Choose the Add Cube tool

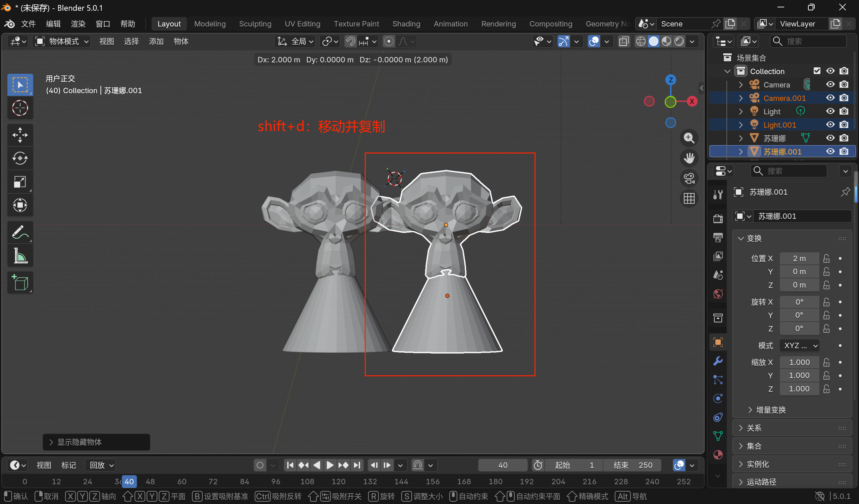click(x=20, y=282)
